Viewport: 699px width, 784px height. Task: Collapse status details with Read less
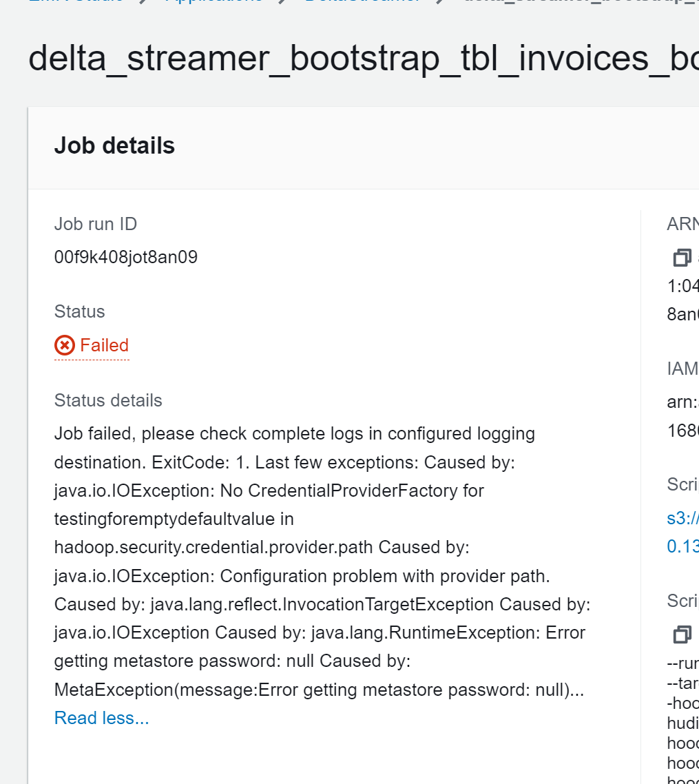tap(101, 718)
